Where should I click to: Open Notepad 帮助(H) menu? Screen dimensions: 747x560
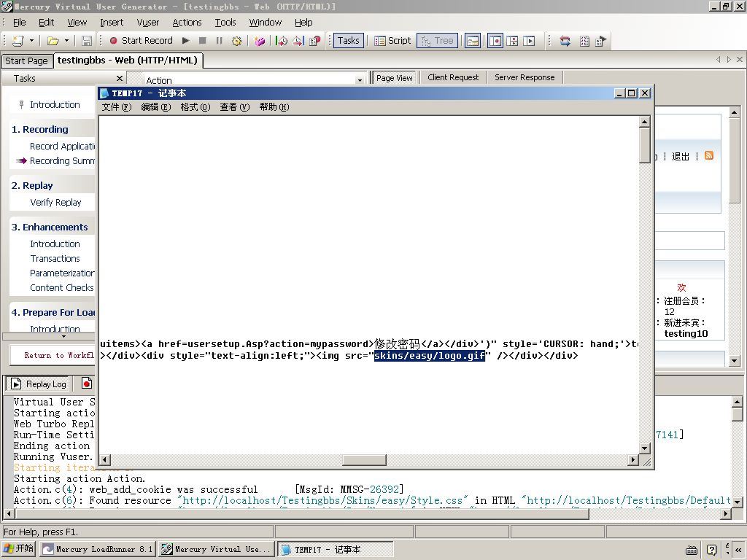click(274, 107)
